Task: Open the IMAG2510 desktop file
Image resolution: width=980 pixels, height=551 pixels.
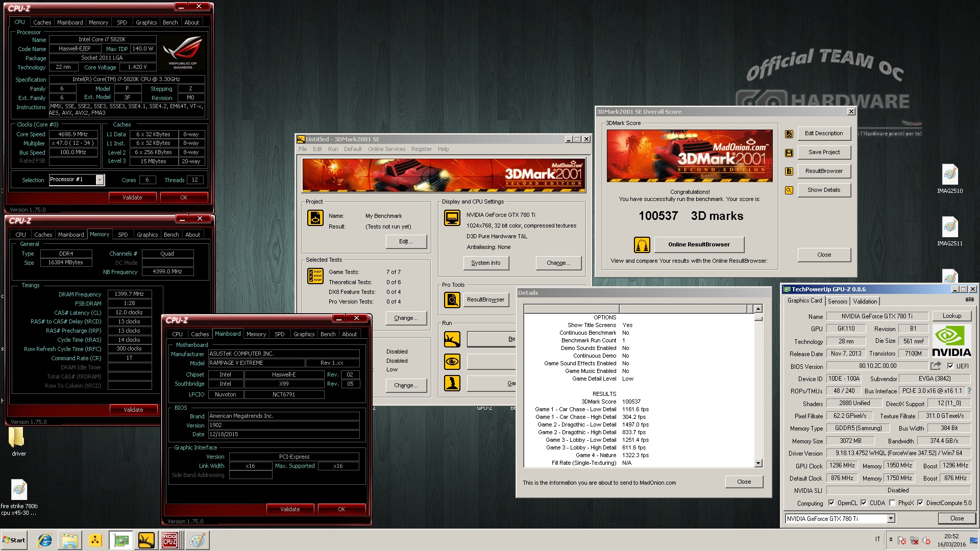Action: point(950,179)
